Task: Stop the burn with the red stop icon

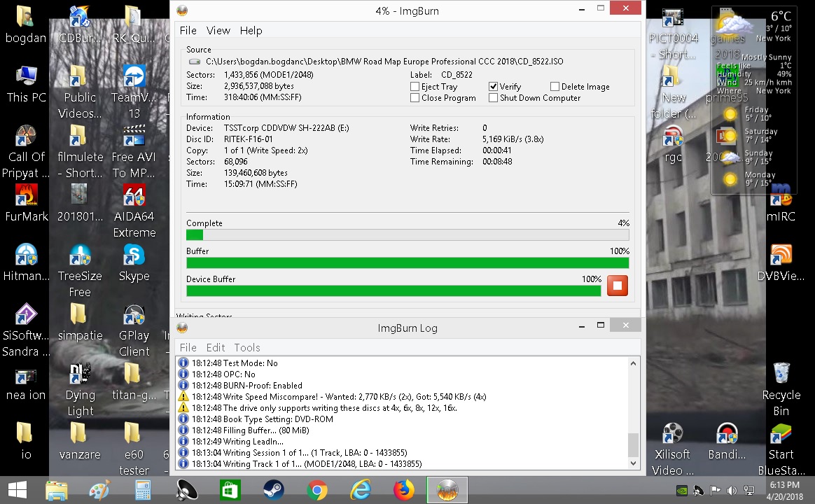Action: point(617,286)
